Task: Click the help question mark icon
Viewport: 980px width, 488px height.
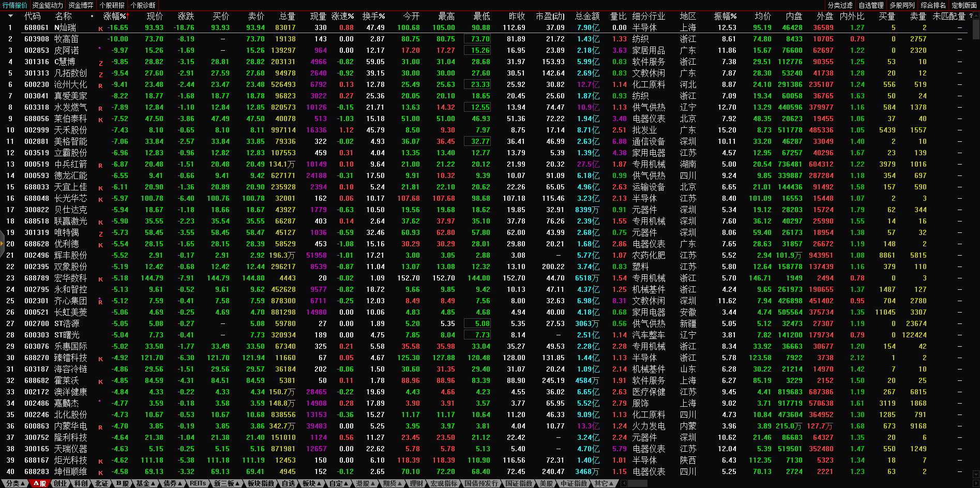Action: coord(971,16)
